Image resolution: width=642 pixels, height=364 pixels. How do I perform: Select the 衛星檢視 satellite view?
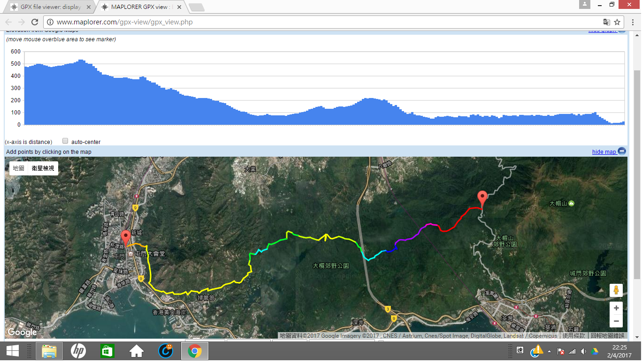[43, 168]
